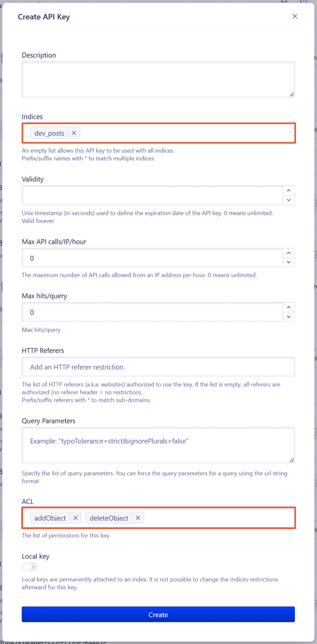Click the Indices field to add another index
317x644 pixels.
[x=174, y=133]
